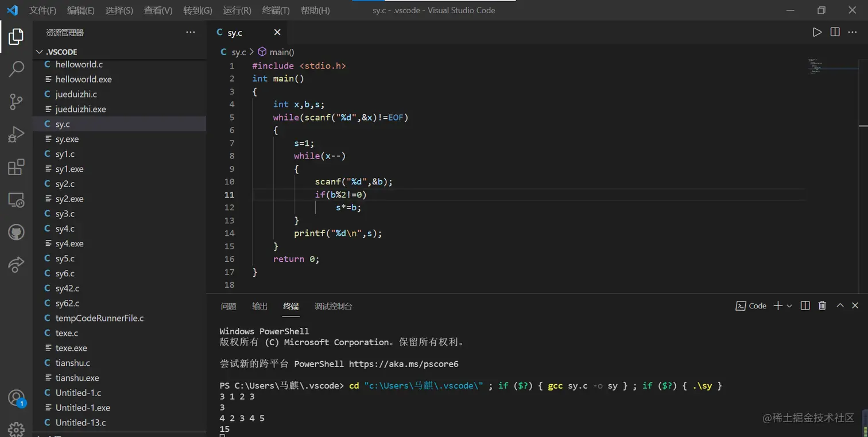Viewport: 868px width, 437px height.
Task: Open the 转到(G) menu
Action: pos(197,10)
